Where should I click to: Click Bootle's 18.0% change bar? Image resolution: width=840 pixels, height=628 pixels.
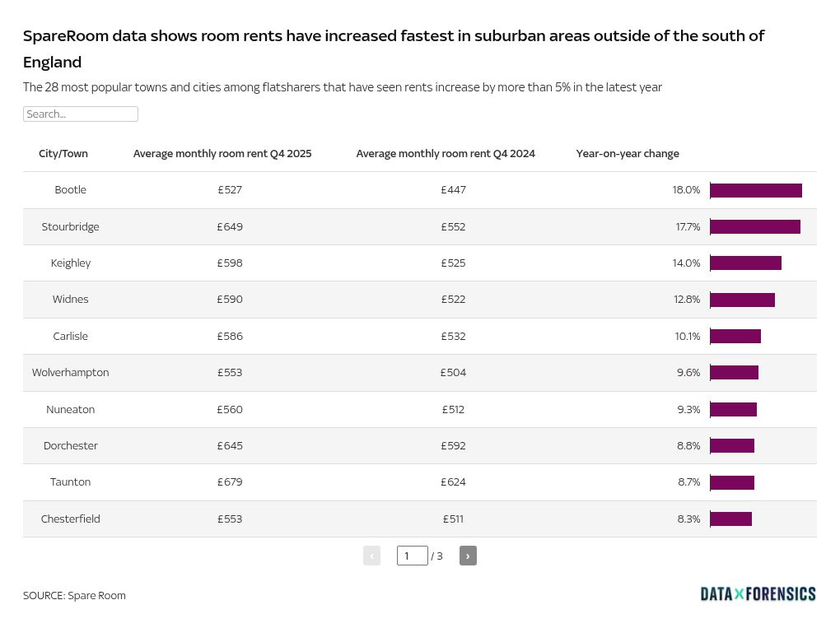pyautogui.click(x=755, y=190)
